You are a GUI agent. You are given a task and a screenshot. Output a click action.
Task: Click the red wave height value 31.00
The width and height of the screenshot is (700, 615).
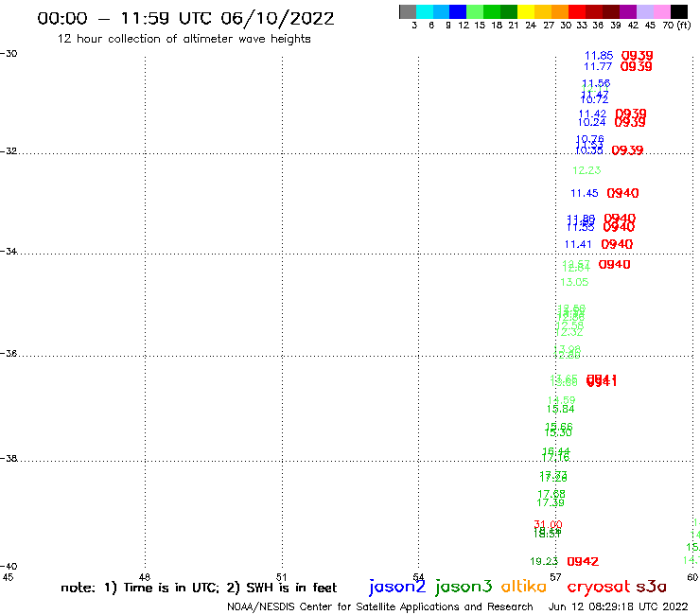pyautogui.click(x=549, y=524)
